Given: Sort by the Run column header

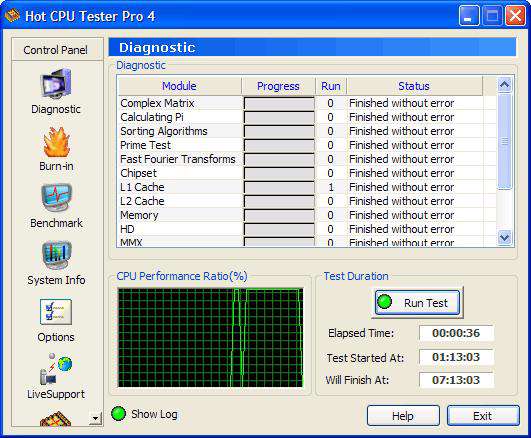Looking at the screenshot, I should (331, 86).
